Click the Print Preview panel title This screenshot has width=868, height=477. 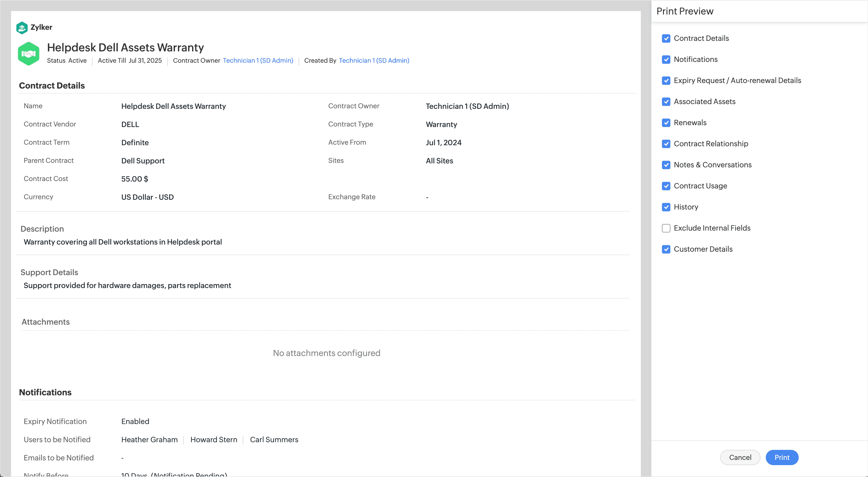click(x=685, y=11)
